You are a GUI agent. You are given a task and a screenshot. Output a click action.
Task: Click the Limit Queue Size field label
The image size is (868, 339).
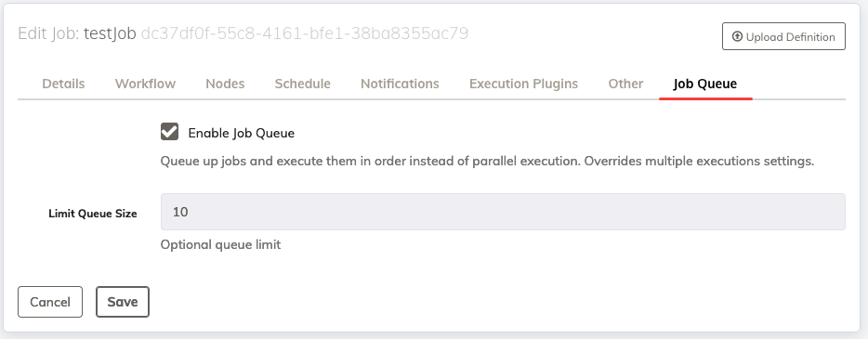point(93,214)
